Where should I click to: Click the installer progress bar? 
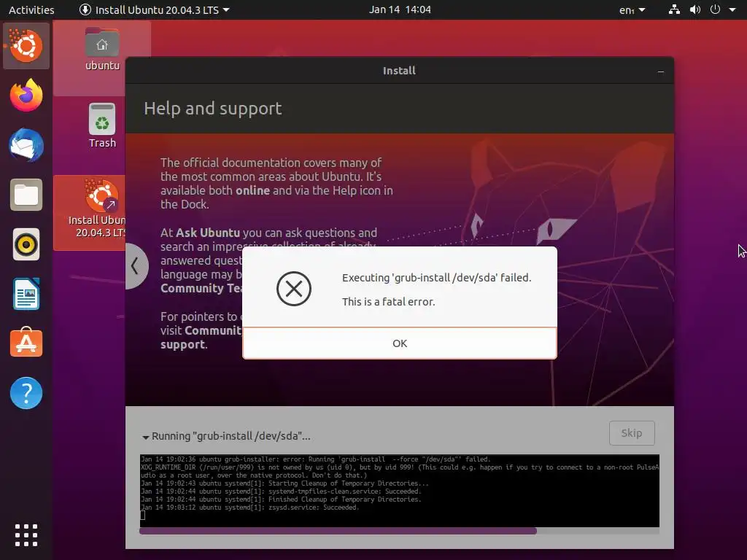coord(399,531)
